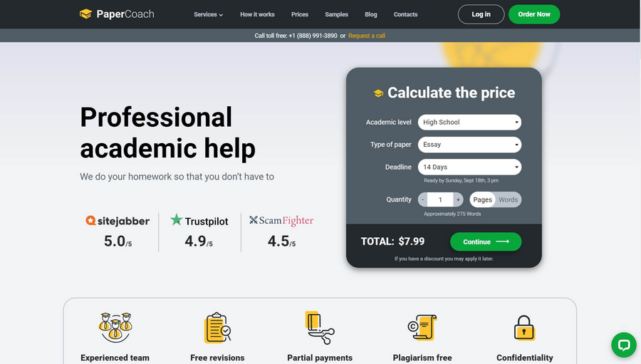Viewport: 641px width, 364px height.
Task: Open the Samples page
Action: click(x=336, y=14)
